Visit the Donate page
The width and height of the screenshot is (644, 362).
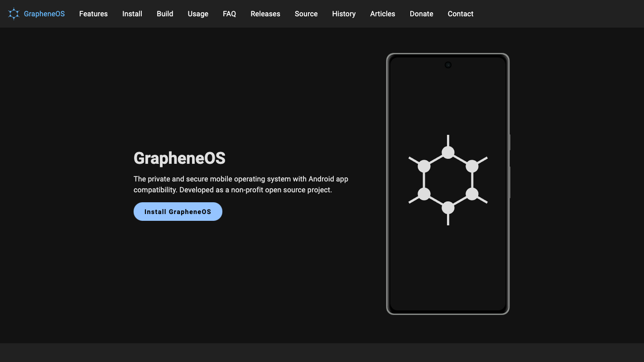(422, 14)
